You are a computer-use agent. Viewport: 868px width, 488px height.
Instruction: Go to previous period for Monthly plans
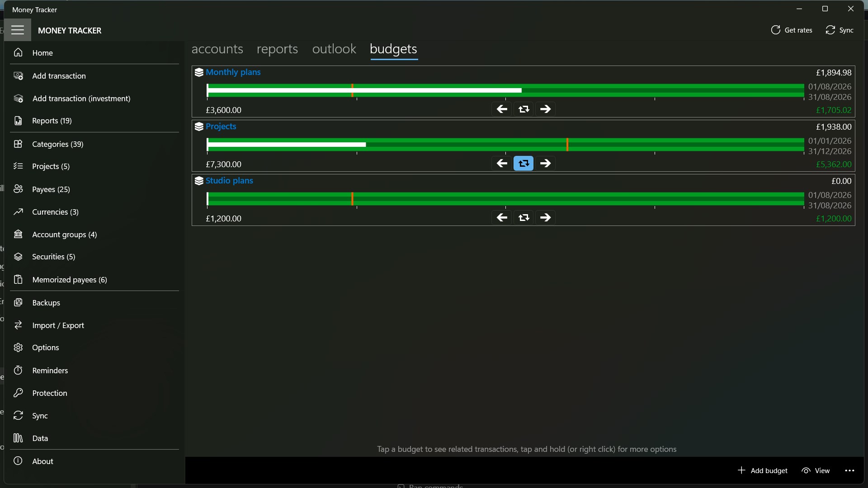(502, 109)
